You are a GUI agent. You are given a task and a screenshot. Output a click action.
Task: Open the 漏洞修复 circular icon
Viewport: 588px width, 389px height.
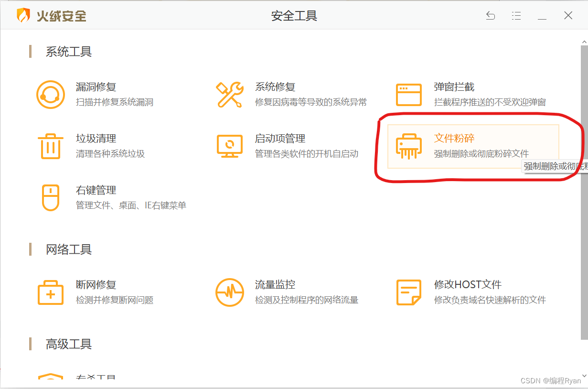(51, 95)
